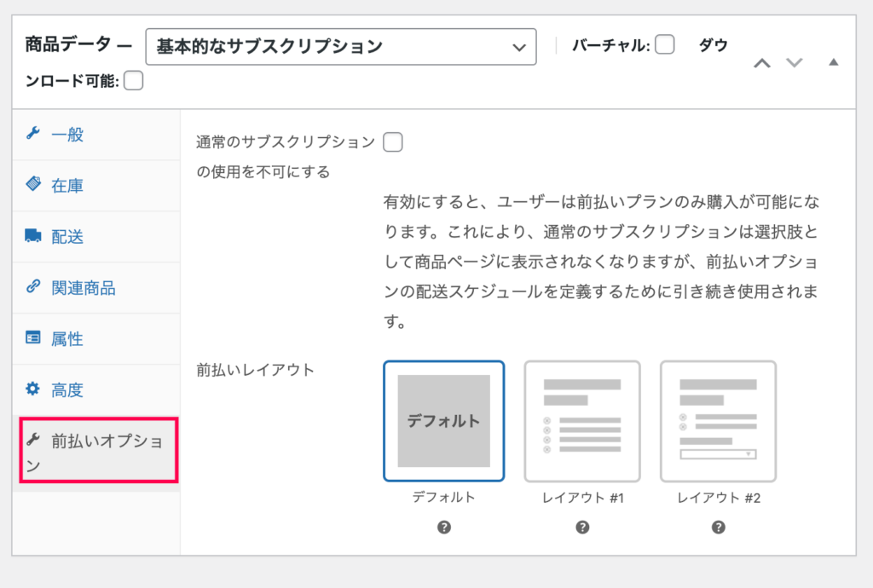Click the help icon under レイアウト #1
Viewport: 873px width, 588px height.
[582, 527]
